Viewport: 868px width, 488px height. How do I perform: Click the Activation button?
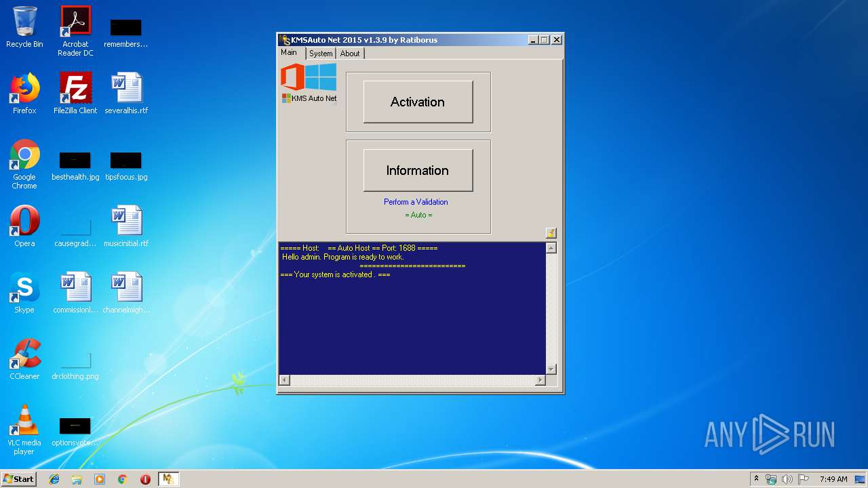click(418, 102)
